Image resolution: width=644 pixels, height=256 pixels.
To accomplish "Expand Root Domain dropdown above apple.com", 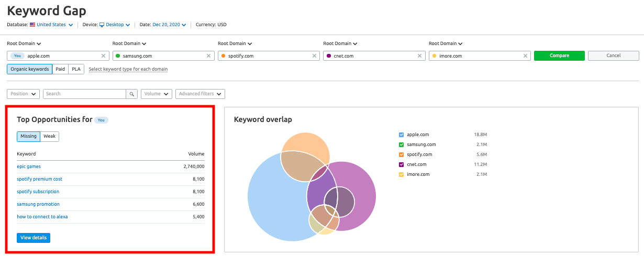I will click(x=24, y=43).
